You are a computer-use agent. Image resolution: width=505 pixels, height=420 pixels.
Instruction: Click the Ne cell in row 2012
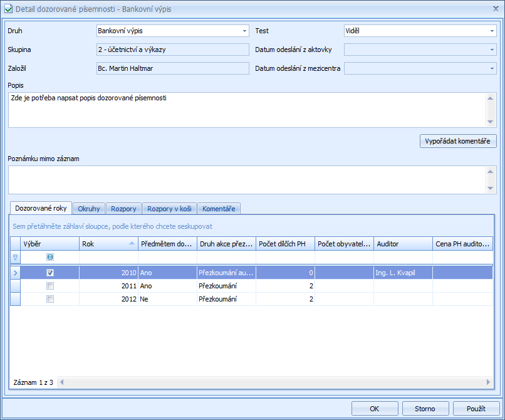point(167,299)
